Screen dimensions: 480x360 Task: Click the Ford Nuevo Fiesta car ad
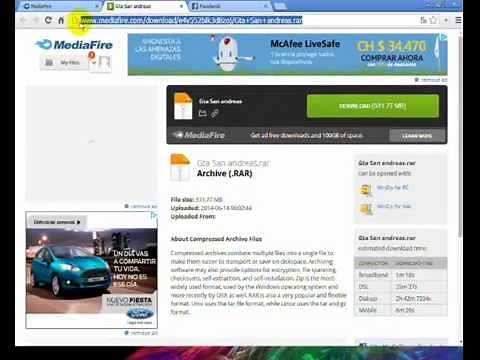[x=91, y=270]
